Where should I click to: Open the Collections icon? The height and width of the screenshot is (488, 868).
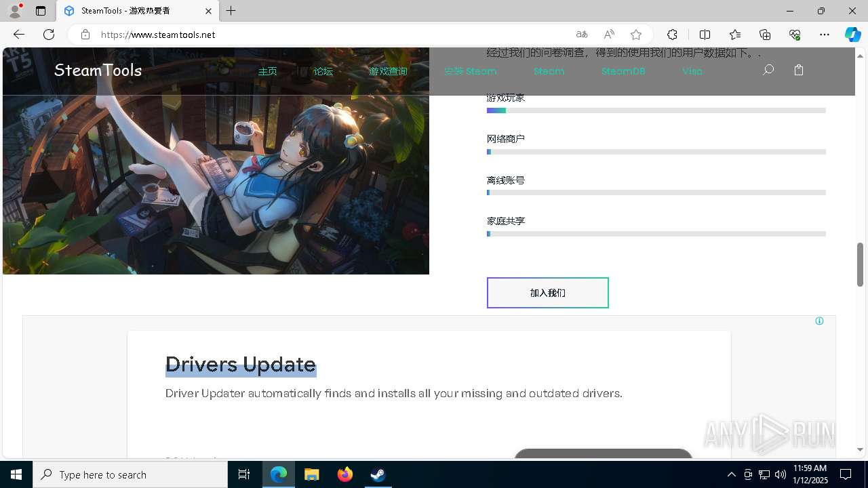765,35
